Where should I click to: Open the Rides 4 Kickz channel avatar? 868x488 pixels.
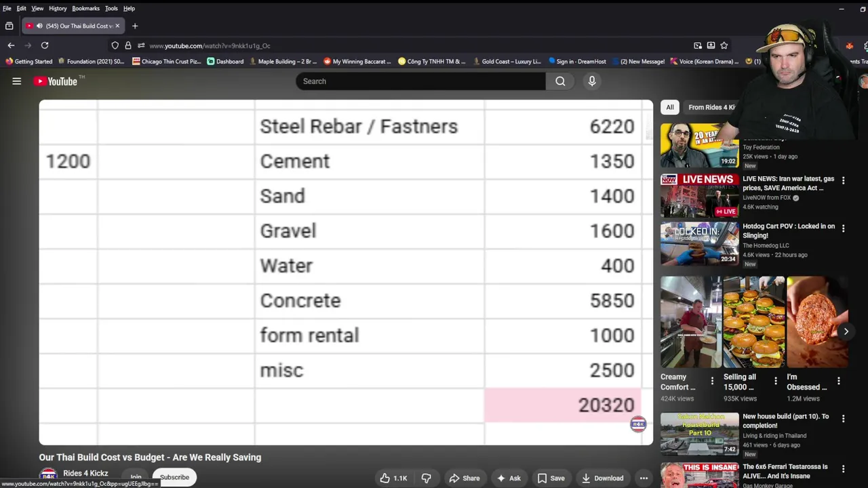[48, 477]
